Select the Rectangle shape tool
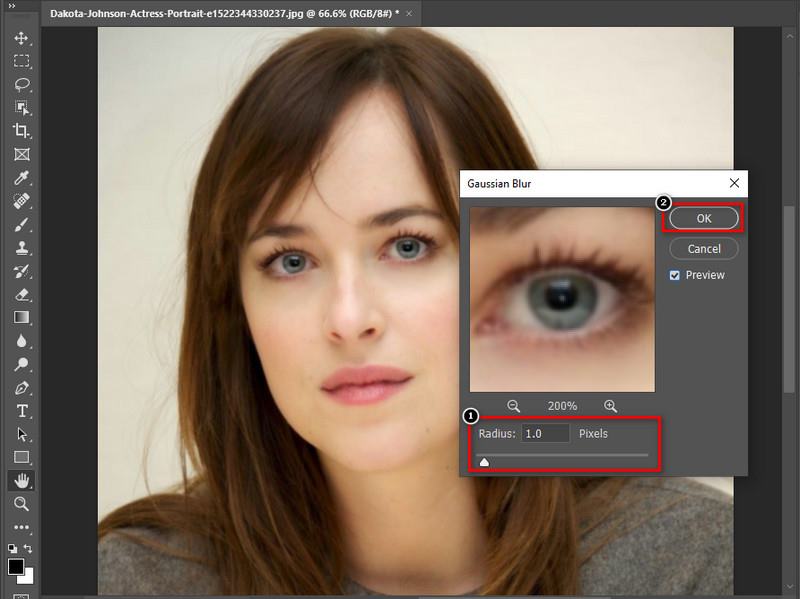Screen dimensions: 800x599 (21, 457)
